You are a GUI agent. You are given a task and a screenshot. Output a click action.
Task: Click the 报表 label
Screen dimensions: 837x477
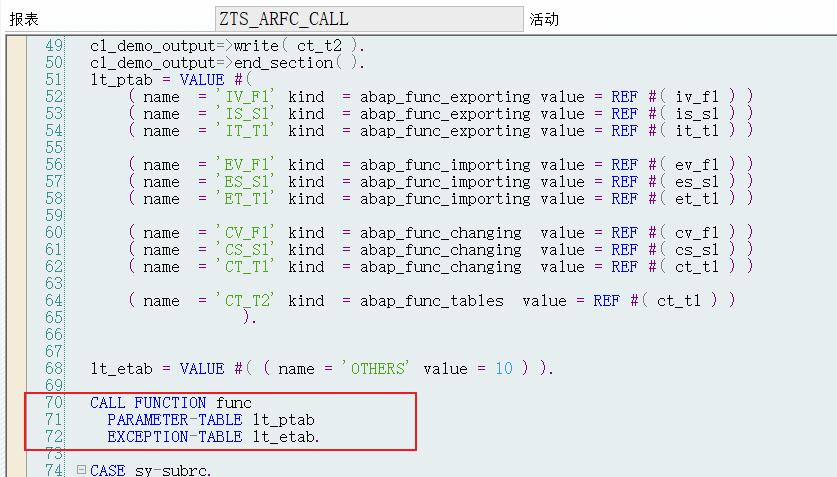(24, 19)
